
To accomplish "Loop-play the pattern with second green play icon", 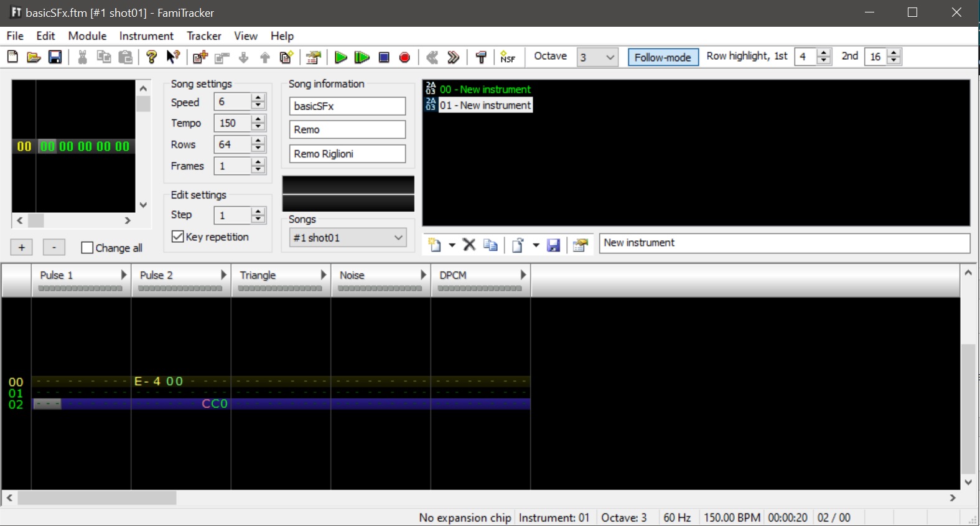I will tap(362, 57).
